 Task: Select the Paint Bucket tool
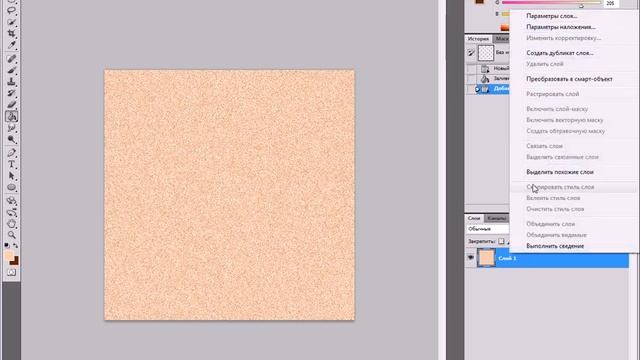(x=11, y=117)
